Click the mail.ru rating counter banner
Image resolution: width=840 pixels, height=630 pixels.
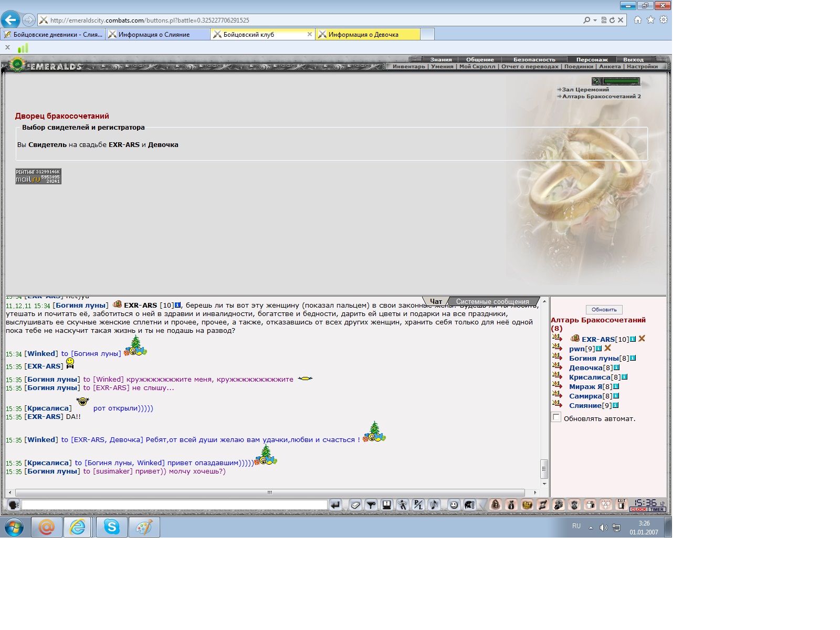tap(38, 176)
